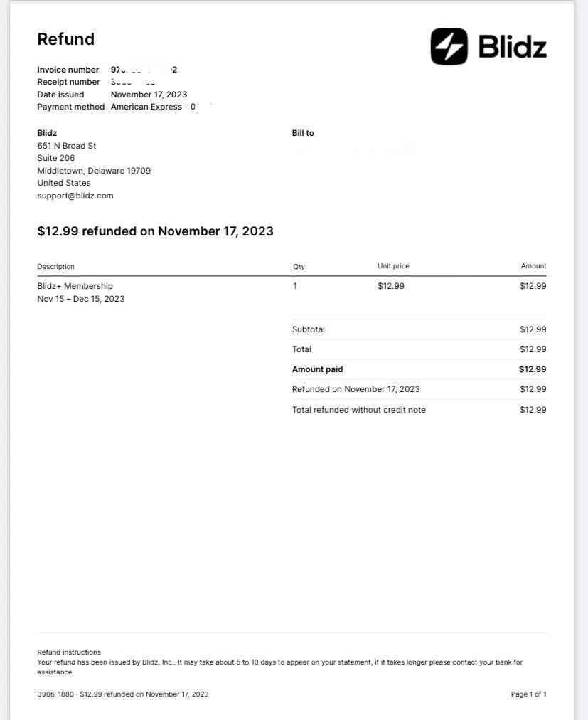
Task: Click the Subtotal row amount
Action: point(533,329)
